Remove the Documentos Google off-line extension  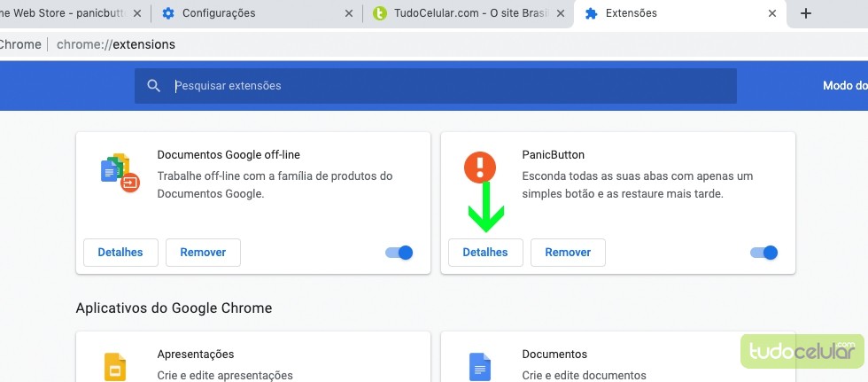[x=203, y=253]
